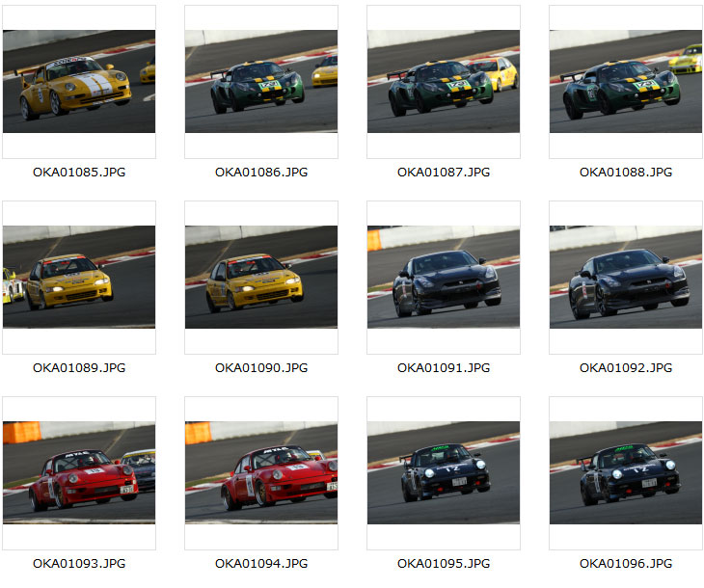Viewport: 704px width, 588px height.
Task: Open the OKA01087.JPG thumbnail image
Action: pyautogui.click(x=444, y=81)
